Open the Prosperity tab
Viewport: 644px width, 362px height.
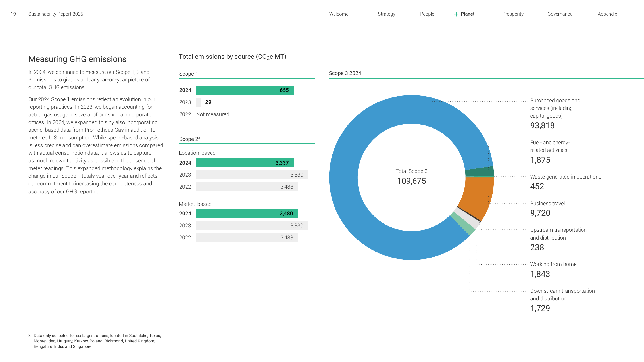(513, 14)
